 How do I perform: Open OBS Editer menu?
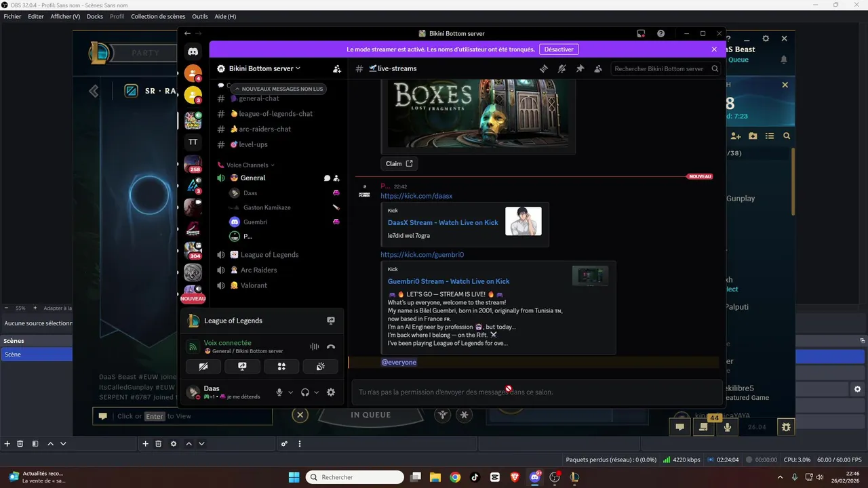36,16
